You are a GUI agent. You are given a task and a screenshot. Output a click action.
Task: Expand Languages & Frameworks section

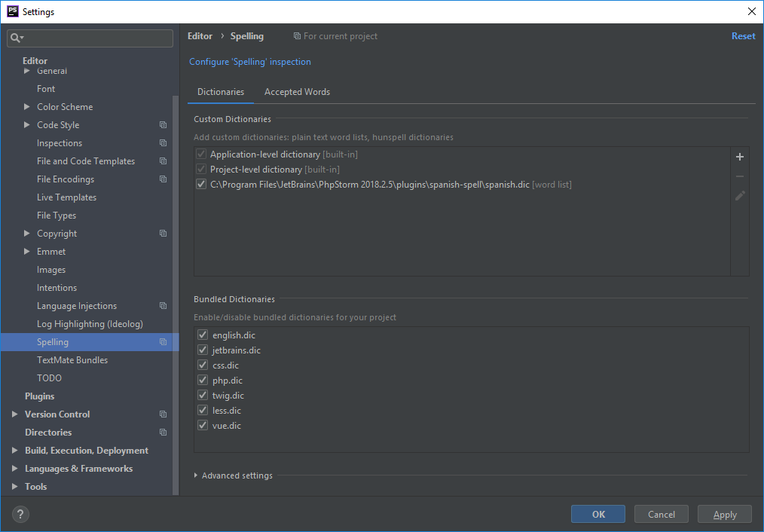[x=14, y=468]
